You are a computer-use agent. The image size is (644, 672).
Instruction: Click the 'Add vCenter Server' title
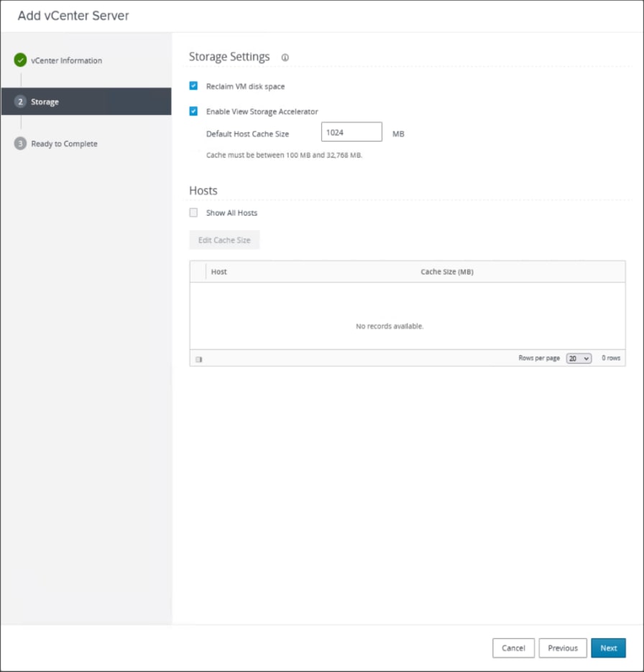coord(73,15)
